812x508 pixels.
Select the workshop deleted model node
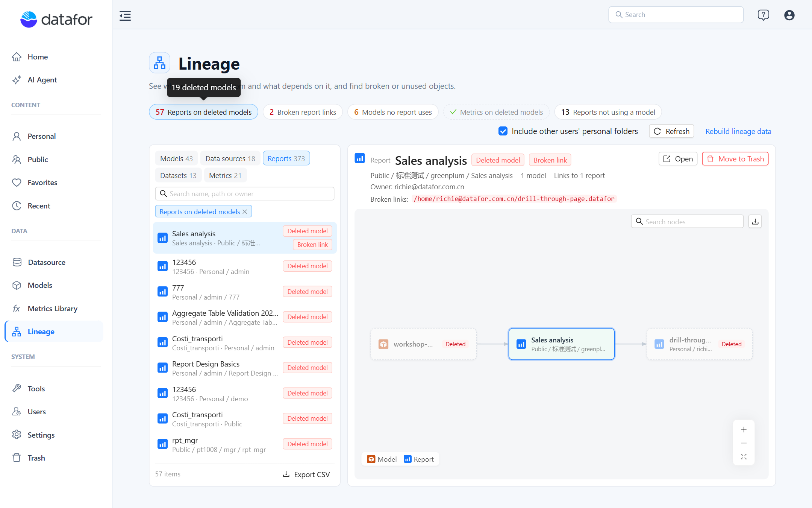423,344
